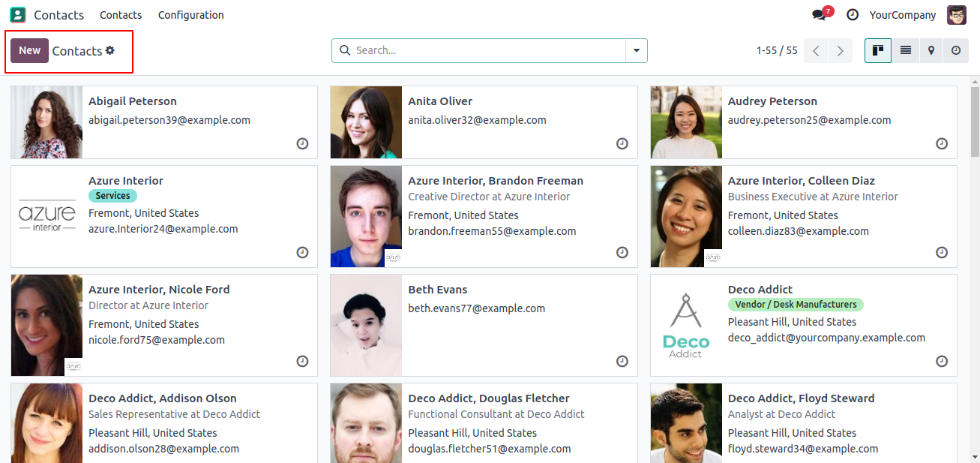Screen dimensions: 980x463
Task: Click 'Analyst at Deco Addict' text
Action: [781, 414]
